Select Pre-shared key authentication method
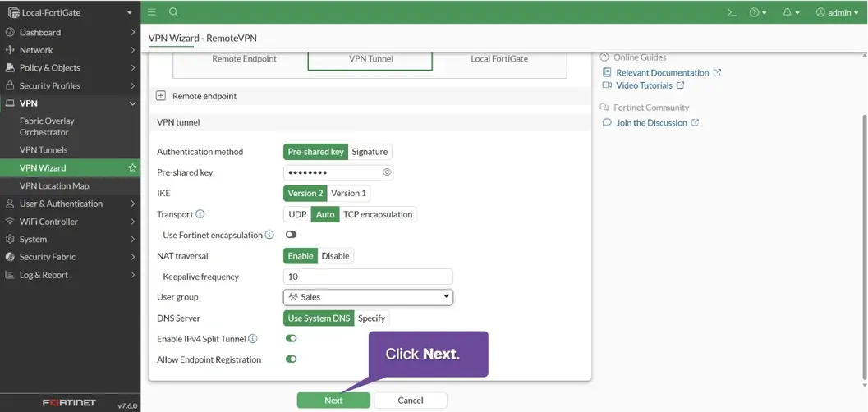The image size is (868, 412). pos(315,152)
